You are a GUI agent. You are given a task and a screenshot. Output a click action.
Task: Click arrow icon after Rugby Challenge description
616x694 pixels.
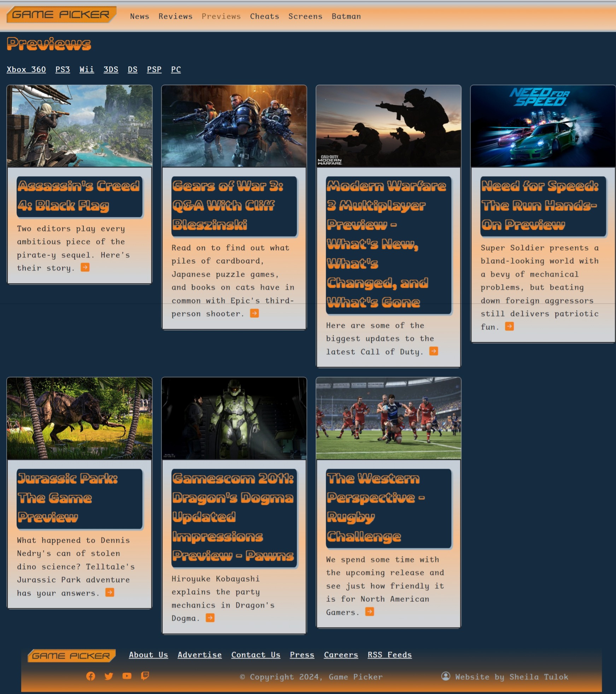370,612
